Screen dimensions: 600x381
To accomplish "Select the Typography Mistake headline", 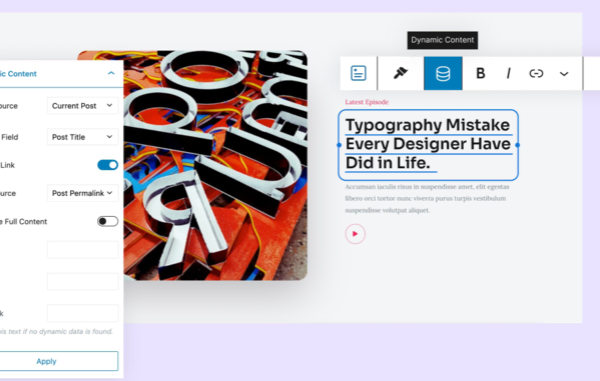I will tap(428, 145).
